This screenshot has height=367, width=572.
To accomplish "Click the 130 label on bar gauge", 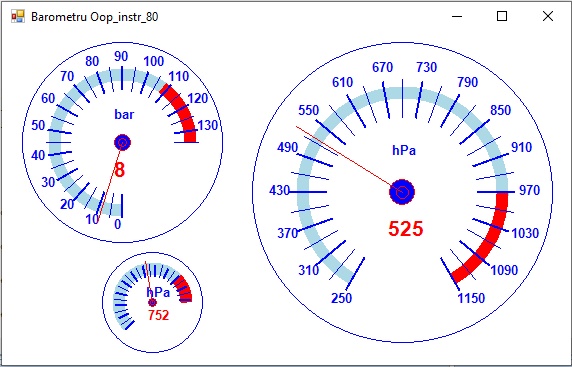I will tap(208, 125).
